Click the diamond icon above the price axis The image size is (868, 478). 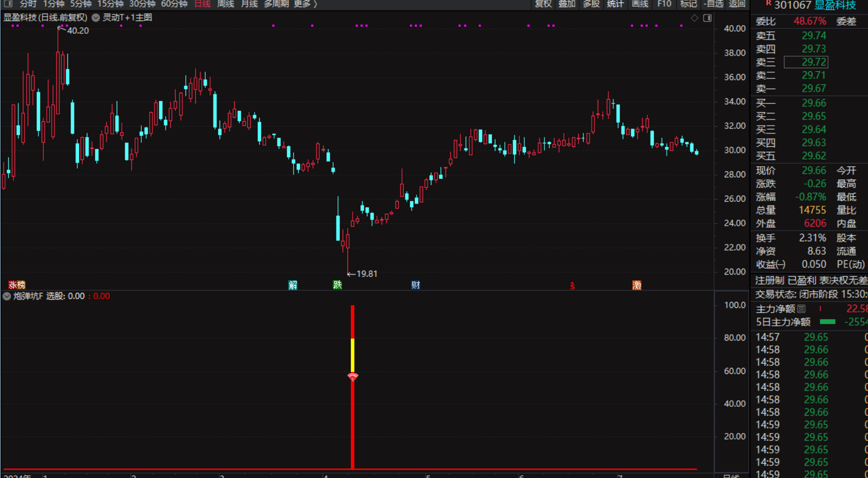pos(695,18)
